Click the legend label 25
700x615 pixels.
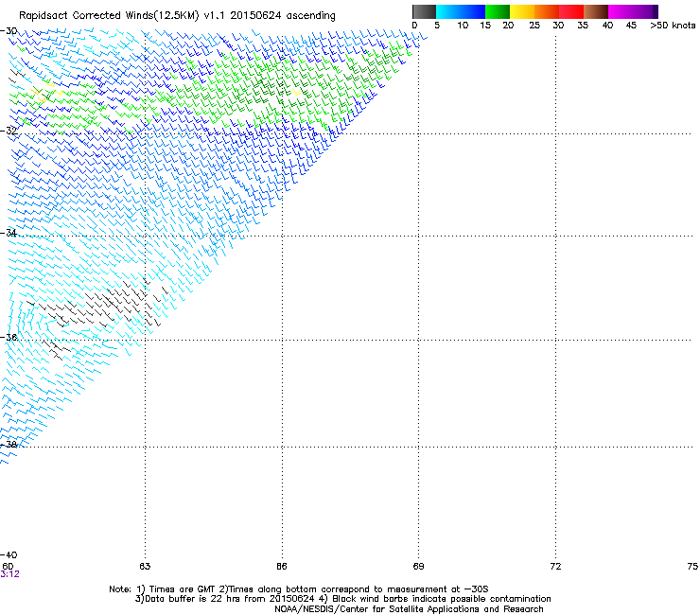pos(534,26)
